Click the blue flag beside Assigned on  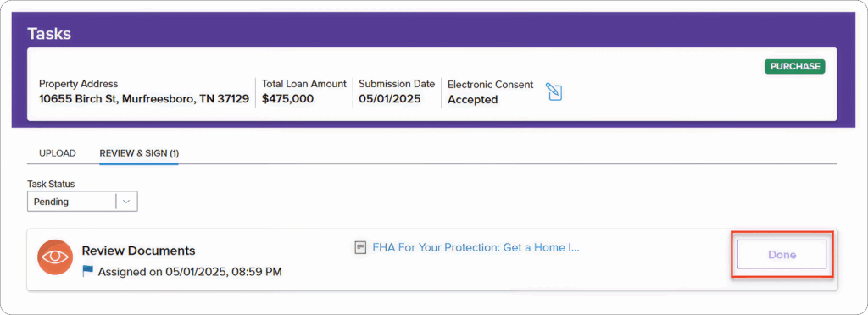click(x=87, y=271)
